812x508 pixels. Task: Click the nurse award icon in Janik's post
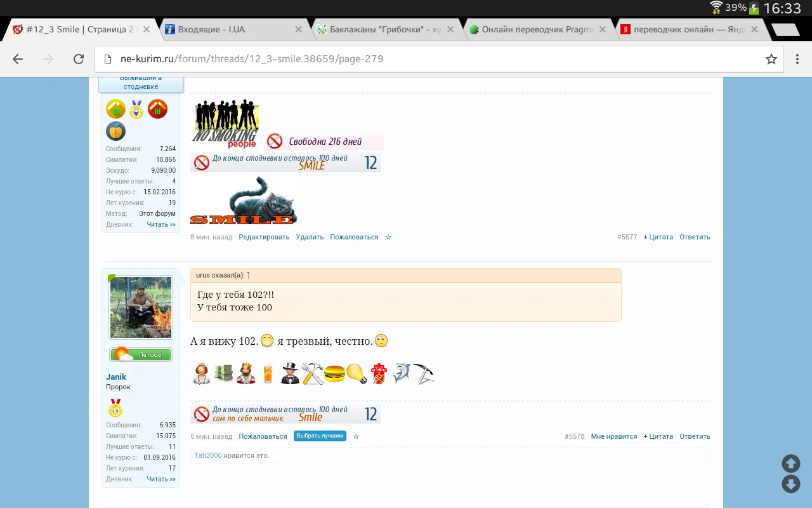point(201,373)
